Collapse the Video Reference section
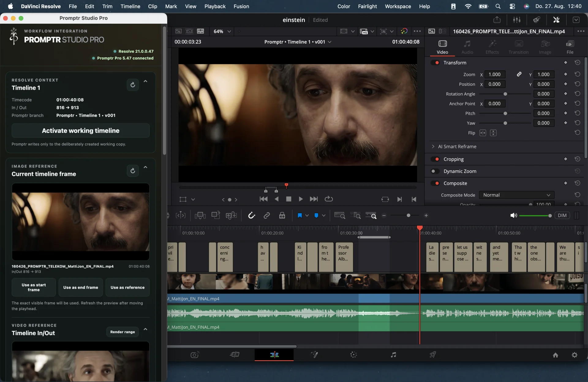This screenshot has width=588, height=382. pyautogui.click(x=145, y=329)
